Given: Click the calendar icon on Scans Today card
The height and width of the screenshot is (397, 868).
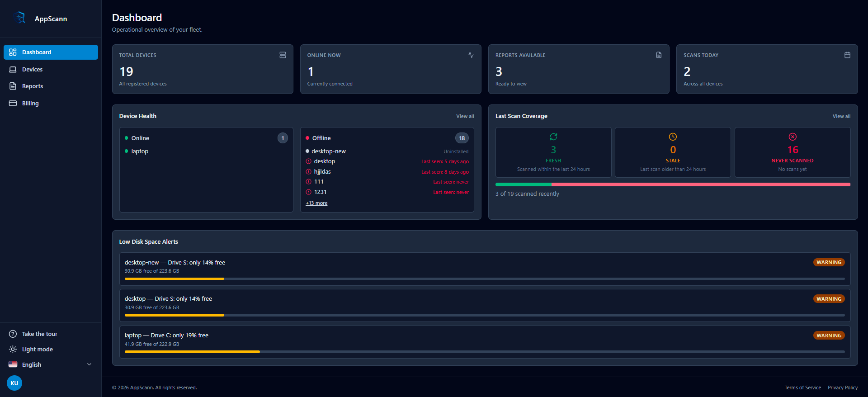Looking at the screenshot, I should (847, 55).
